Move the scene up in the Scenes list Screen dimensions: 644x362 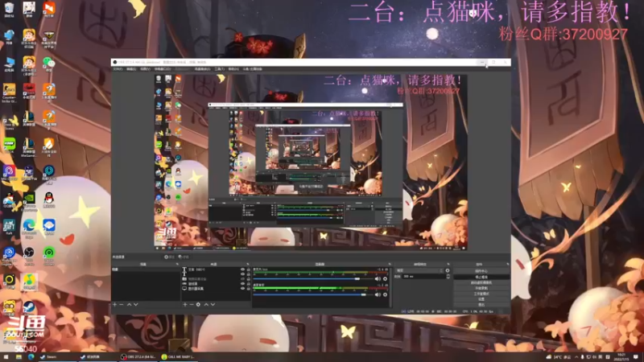click(x=129, y=305)
